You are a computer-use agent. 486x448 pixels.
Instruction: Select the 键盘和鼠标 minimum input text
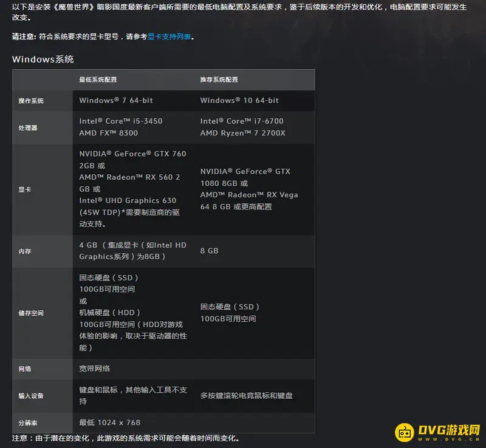(98, 390)
